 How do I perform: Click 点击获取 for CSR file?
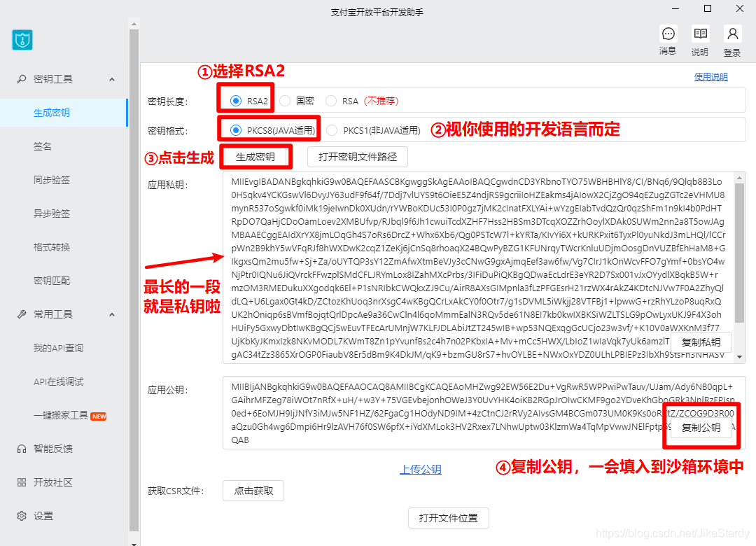point(253,491)
